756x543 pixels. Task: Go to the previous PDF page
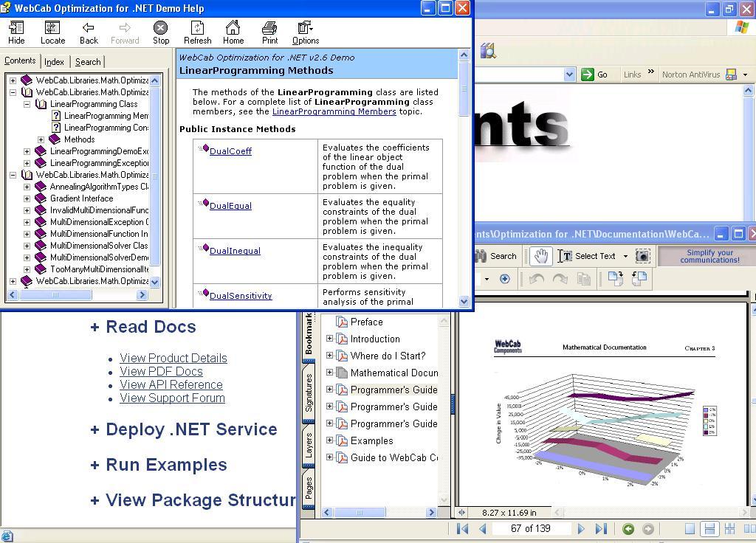(x=483, y=528)
